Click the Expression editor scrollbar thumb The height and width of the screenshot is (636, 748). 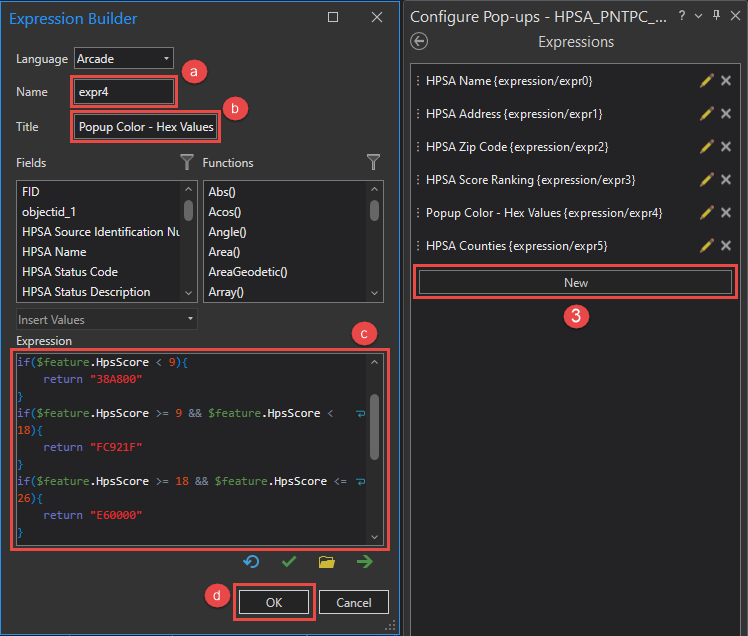click(374, 427)
